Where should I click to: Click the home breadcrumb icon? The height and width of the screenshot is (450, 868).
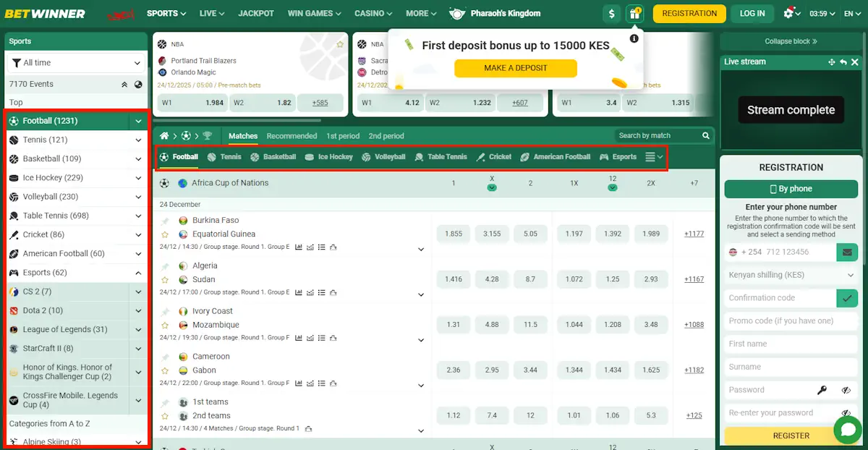click(x=165, y=135)
